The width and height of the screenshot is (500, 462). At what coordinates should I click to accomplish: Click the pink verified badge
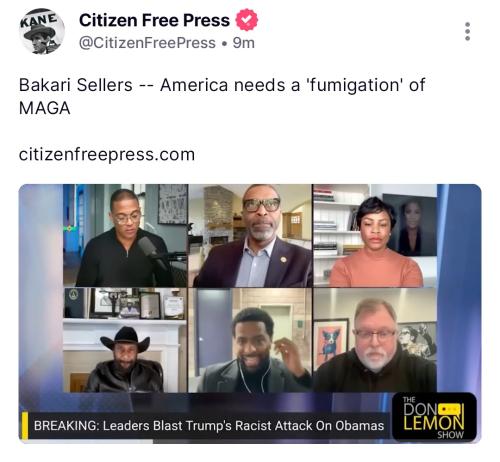point(247,20)
